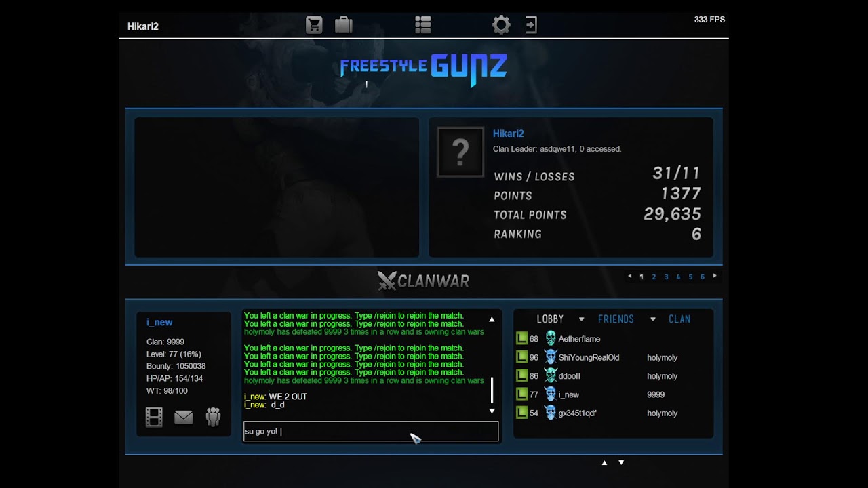Select player name ddooII in lobby list
The image size is (868, 488).
(x=570, y=376)
